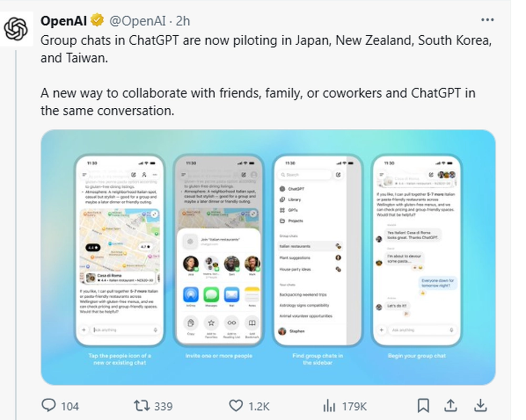Open the @OpenAI profile link
526x420 pixels.
(x=137, y=21)
